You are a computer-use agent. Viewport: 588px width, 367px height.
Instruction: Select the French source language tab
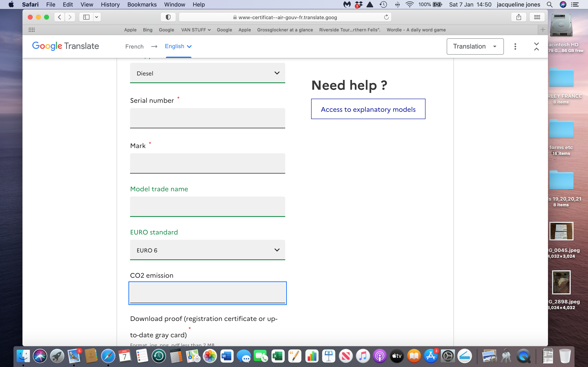134,46
